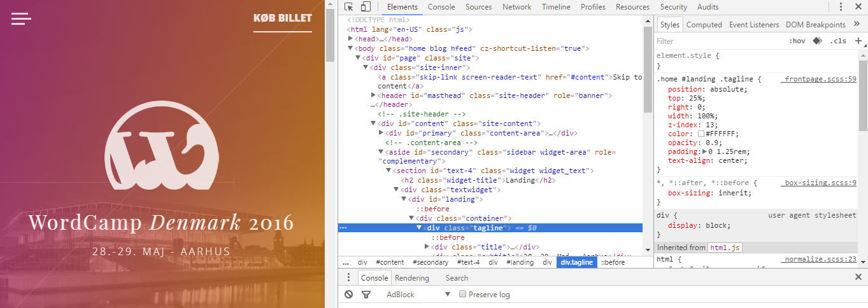Open the Network panel tab
868x308 pixels.
click(x=516, y=7)
